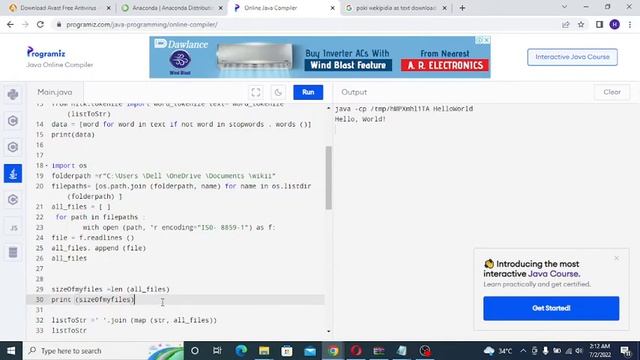This screenshot has width=640, height=360.
Task: Open Chrome from taskbar
Action: point(333,351)
